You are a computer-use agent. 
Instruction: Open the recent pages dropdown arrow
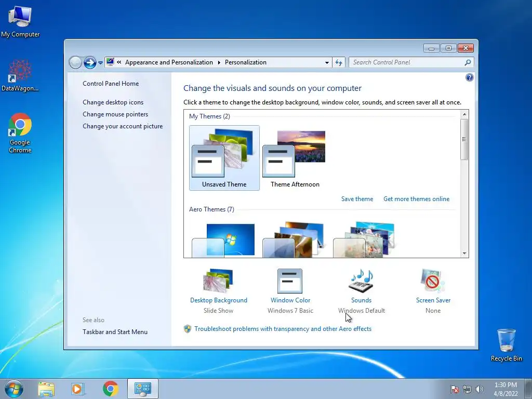100,63
